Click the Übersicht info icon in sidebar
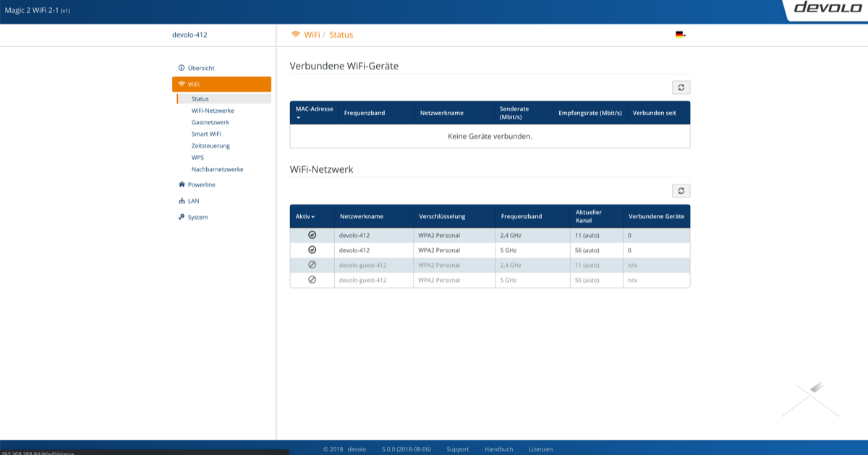 coord(182,68)
